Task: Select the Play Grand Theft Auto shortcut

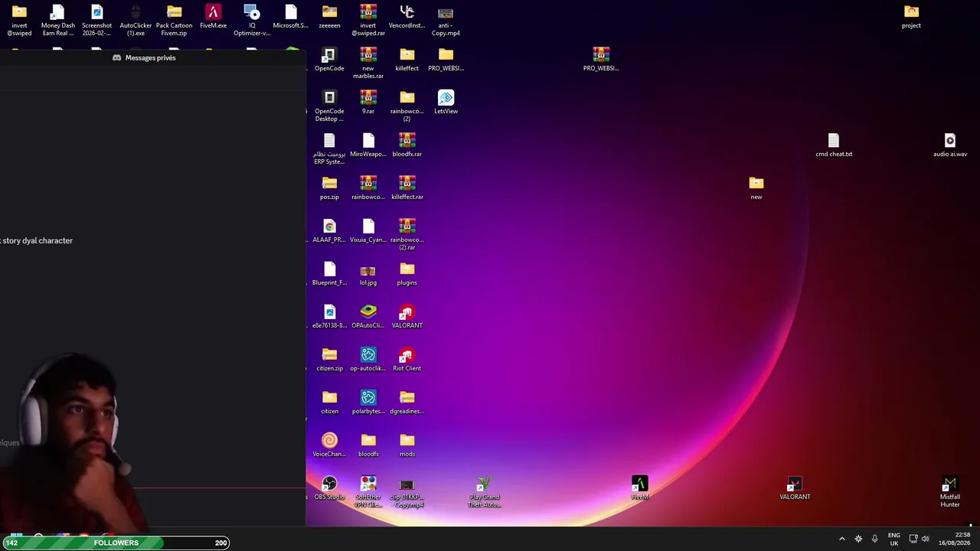Action: [x=484, y=492]
